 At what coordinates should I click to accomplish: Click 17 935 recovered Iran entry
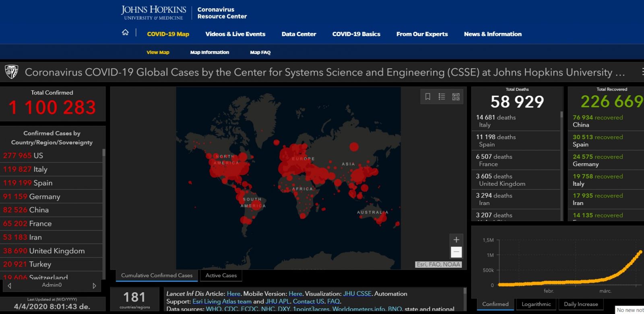(607, 199)
